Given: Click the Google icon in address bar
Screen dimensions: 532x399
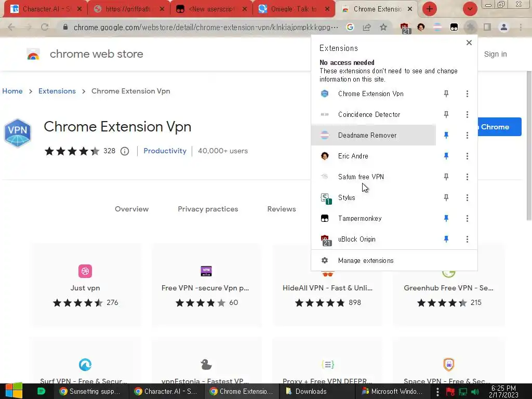Looking at the screenshot, I should pos(350,27).
